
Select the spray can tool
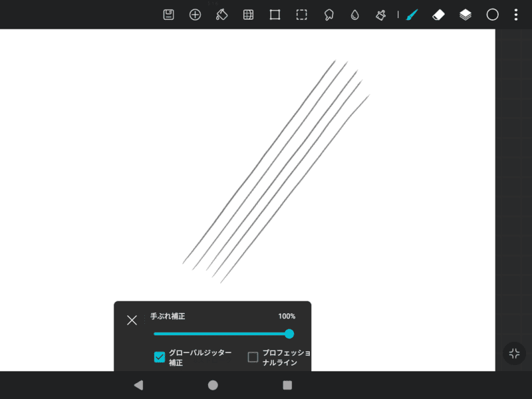pyautogui.click(x=381, y=15)
